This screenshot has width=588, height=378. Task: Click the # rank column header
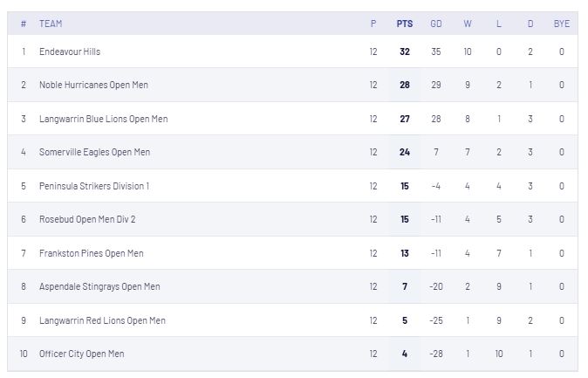(24, 24)
